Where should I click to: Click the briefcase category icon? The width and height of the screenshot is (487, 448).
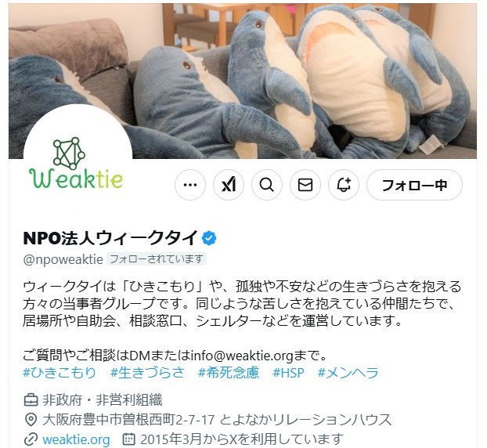point(31,400)
